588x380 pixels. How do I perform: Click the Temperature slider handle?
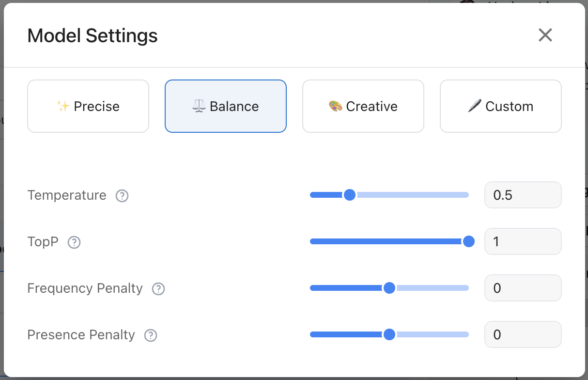349,195
